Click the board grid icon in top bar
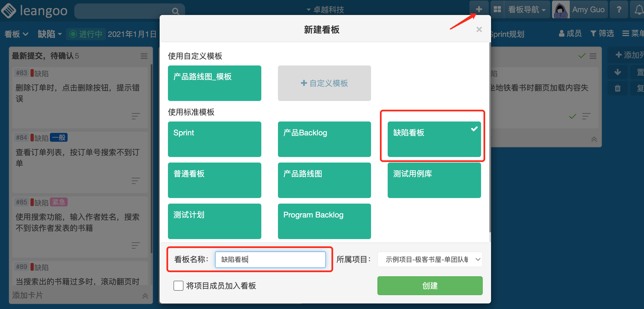 click(x=497, y=9)
